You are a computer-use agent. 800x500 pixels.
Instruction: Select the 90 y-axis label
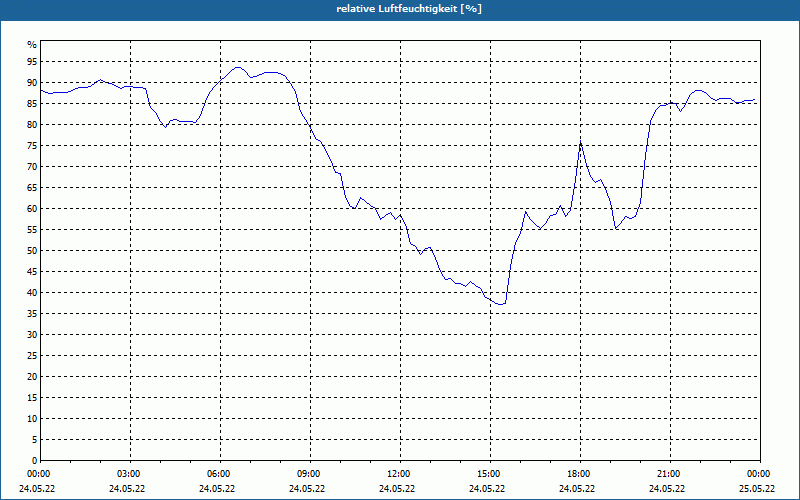click(x=32, y=83)
